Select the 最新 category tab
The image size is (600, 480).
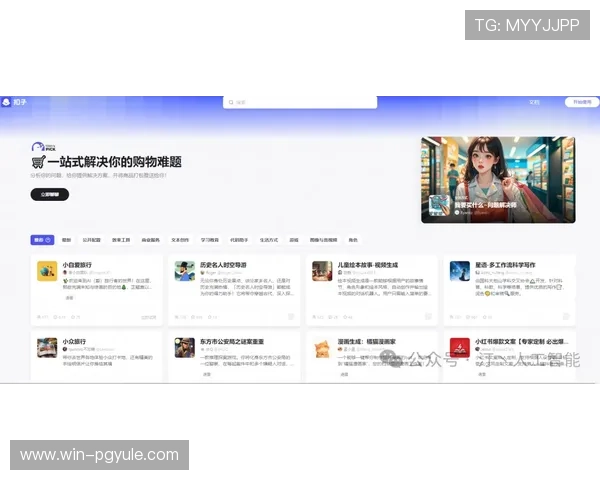tap(67, 240)
